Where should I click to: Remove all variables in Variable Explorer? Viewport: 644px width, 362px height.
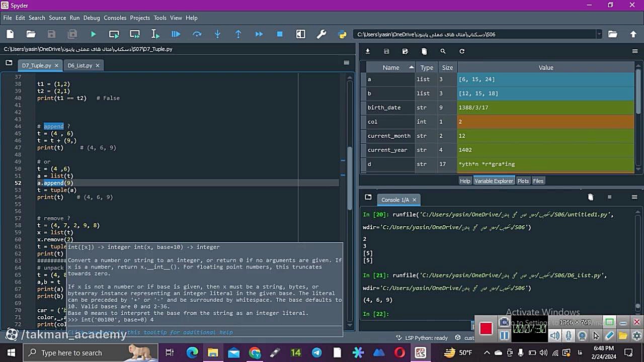[424, 51]
